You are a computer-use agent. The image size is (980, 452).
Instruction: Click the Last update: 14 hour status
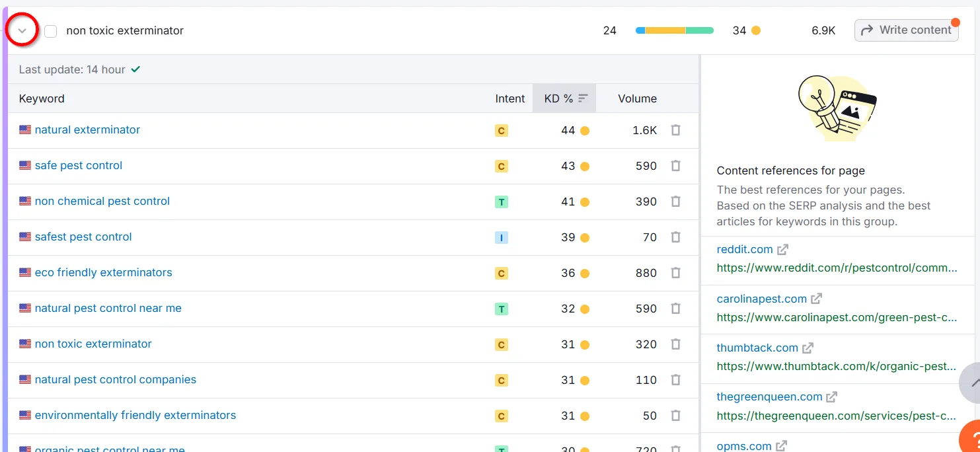(79, 69)
